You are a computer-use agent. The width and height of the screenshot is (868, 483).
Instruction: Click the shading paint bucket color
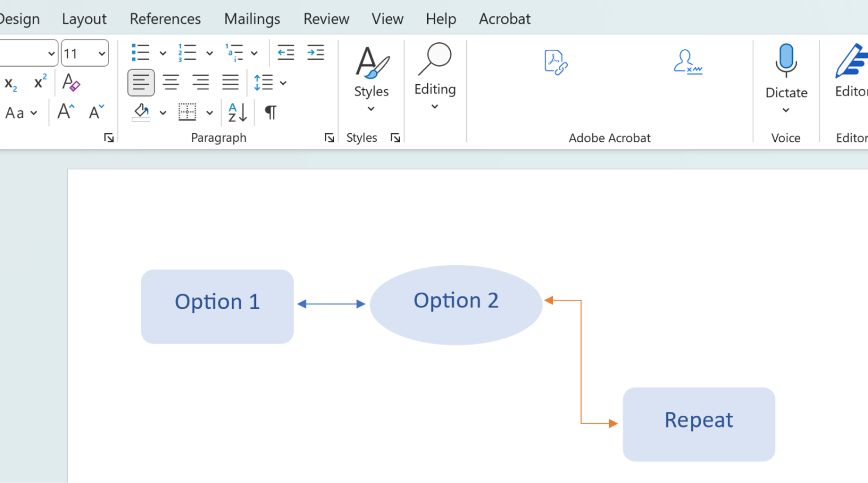(x=141, y=112)
